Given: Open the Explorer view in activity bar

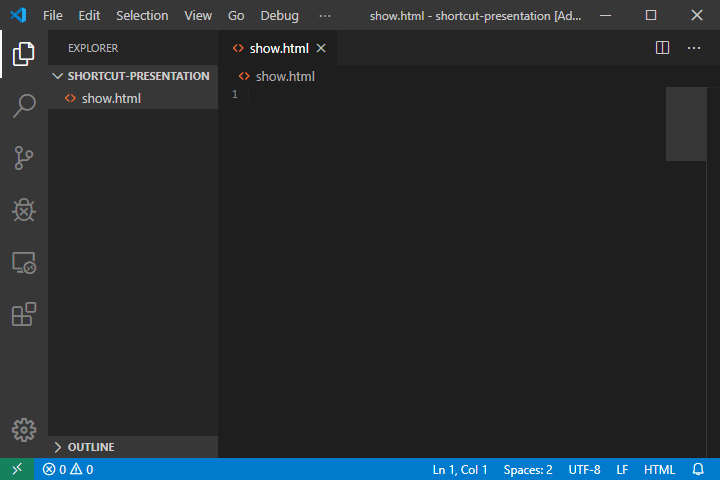Looking at the screenshot, I should 24,54.
